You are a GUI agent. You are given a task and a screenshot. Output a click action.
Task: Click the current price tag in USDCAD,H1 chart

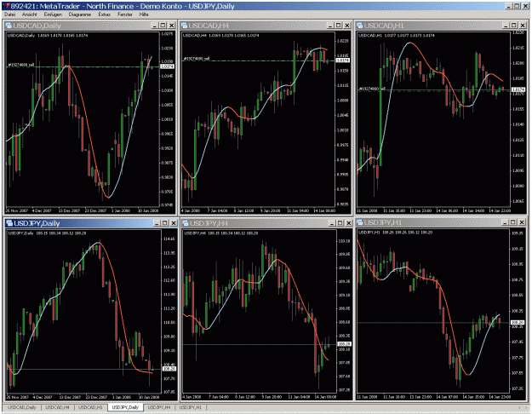[518, 89]
